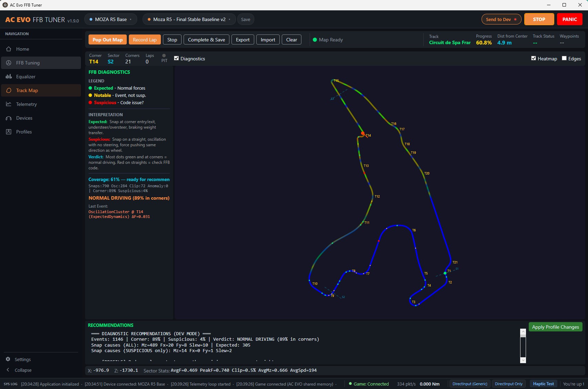Switch to FFB Tuning section
Viewport: 588px width, 389px height.
[x=41, y=63]
